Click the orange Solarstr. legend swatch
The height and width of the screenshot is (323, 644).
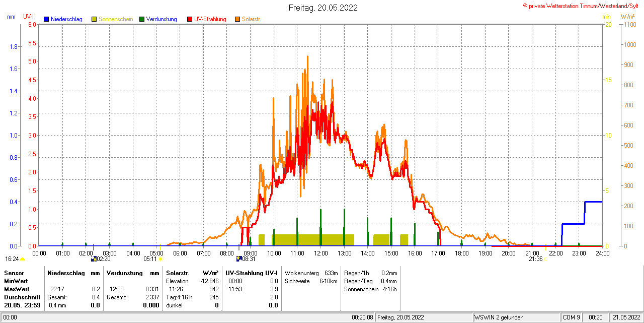pos(237,19)
